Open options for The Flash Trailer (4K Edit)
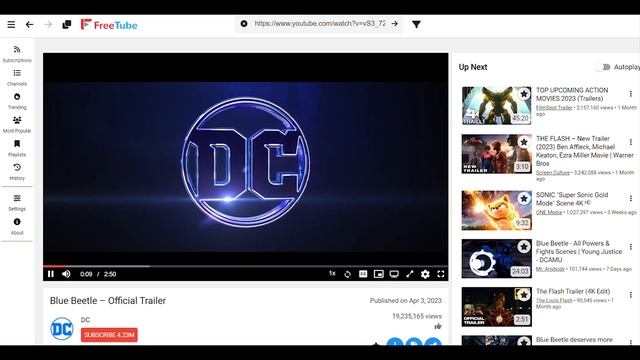Image resolution: width=640 pixels, height=360 pixels. 631,295
